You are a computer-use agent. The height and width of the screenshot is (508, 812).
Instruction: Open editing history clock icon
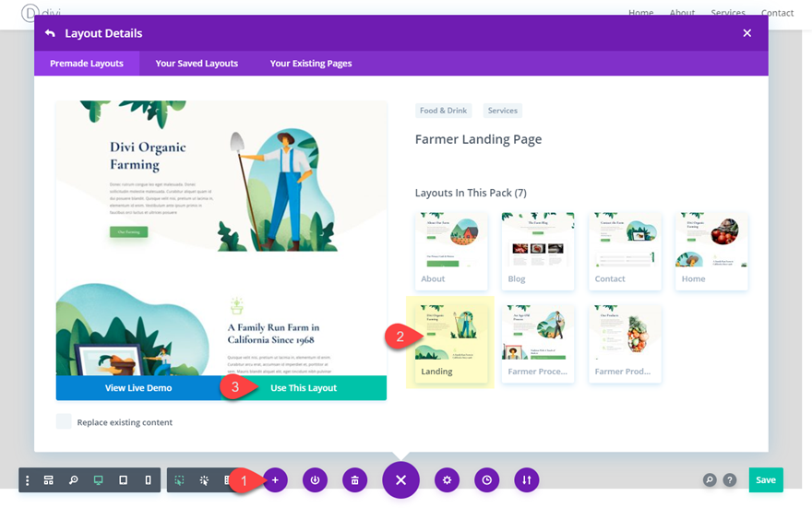point(487,480)
